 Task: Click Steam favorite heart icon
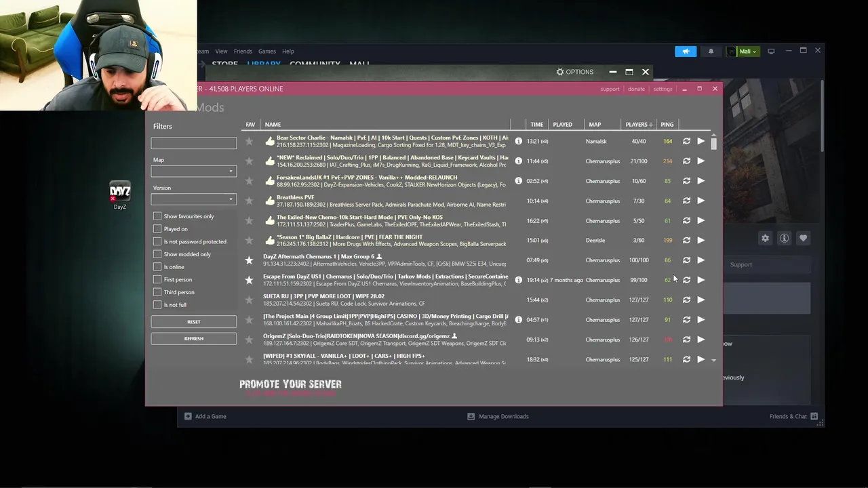(803, 238)
